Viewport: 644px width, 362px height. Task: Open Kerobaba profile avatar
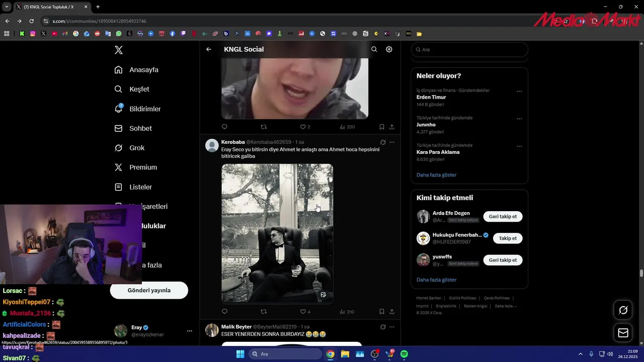click(212, 145)
